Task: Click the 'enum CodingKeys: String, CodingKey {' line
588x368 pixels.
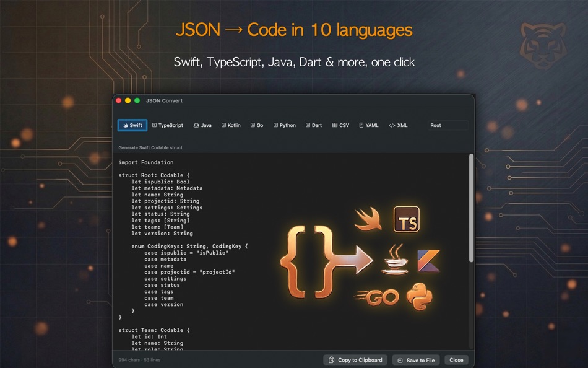Action: [189, 247]
